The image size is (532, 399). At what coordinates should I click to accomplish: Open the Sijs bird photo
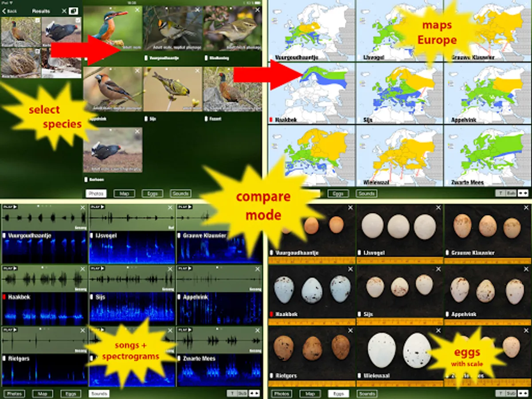pos(173,89)
